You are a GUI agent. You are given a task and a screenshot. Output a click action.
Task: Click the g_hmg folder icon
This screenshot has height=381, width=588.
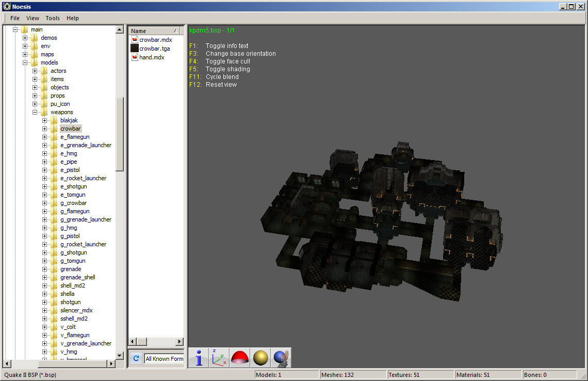(54, 228)
